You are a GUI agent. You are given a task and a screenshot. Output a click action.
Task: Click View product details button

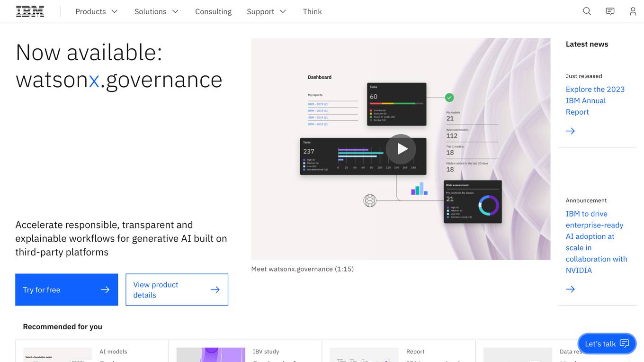tap(177, 290)
